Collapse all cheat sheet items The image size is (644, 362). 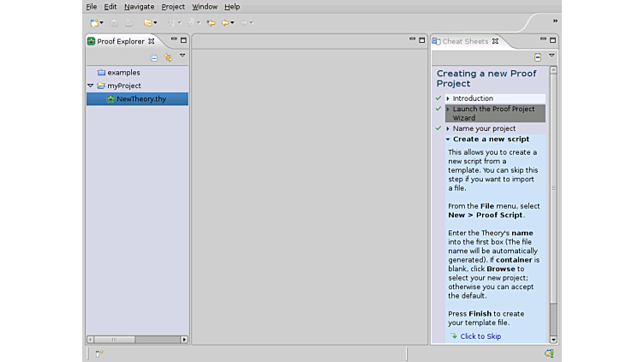(537, 57)
